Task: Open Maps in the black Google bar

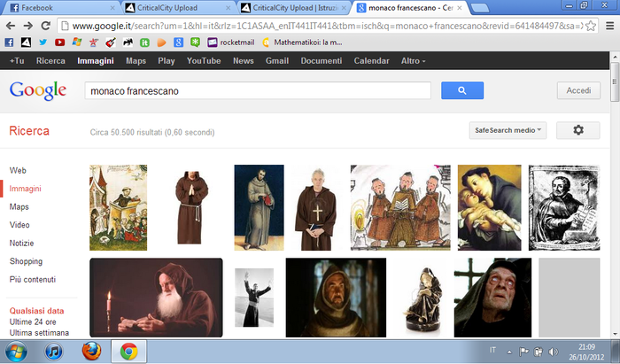Action: pyautogui.click(x=136, y=61)
